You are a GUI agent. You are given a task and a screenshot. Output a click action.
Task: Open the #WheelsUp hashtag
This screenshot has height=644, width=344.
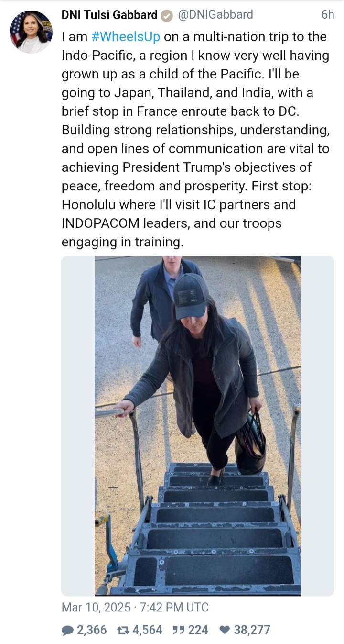tap(126, 37)
